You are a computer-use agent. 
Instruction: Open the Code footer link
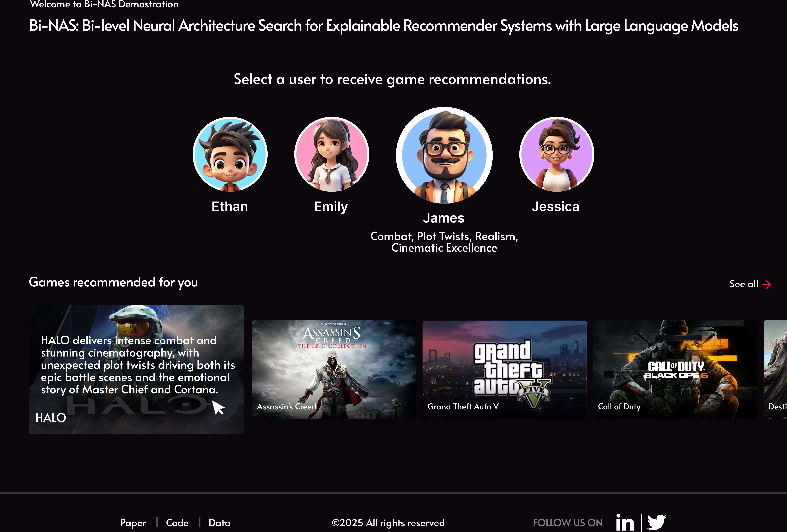click(x=177, y=523)
